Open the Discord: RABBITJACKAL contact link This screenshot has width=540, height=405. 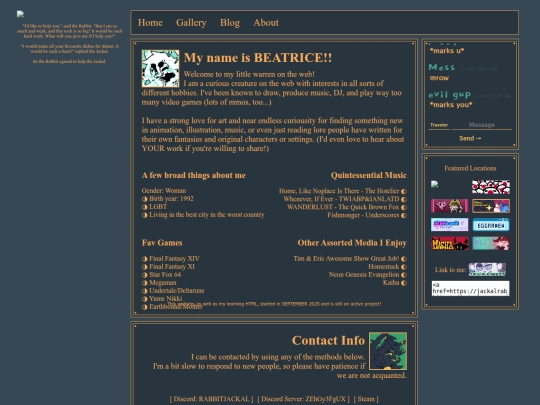coord(211,399)
